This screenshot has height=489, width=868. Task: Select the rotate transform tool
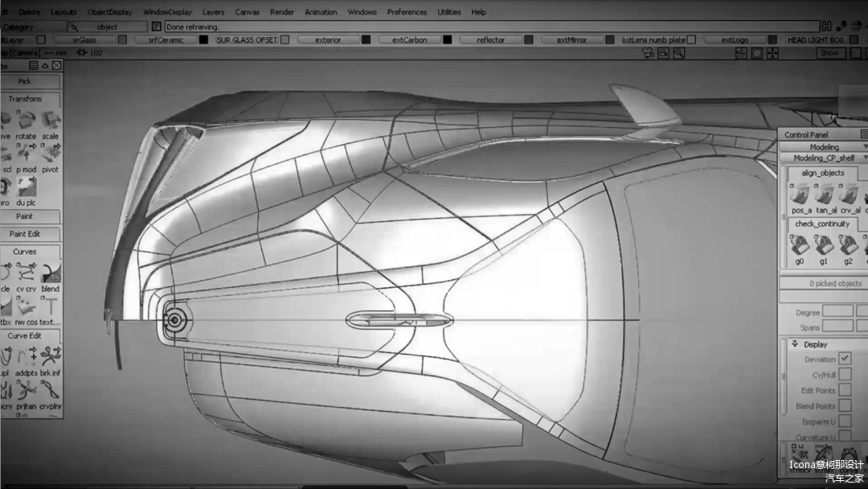pyautogui.click(x=27, y=121)
